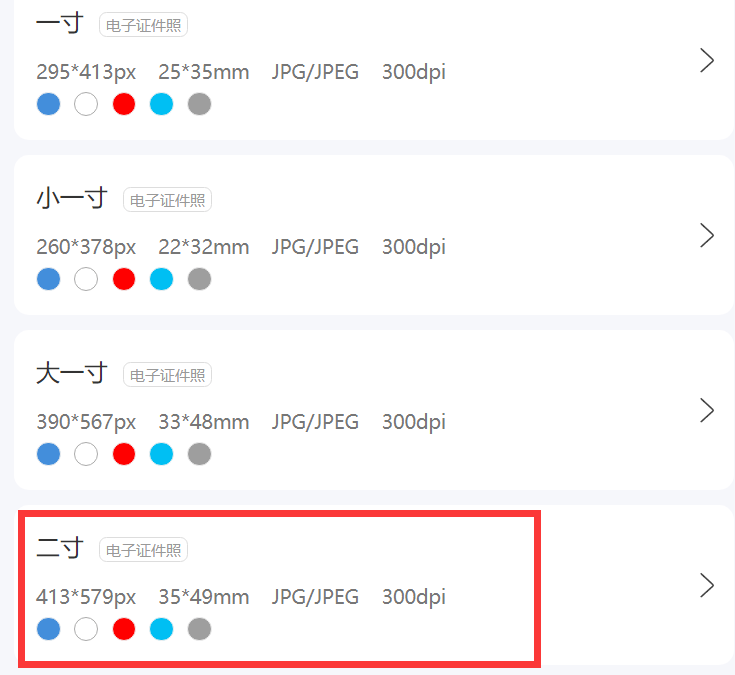Viewport: 735px width, 675px height.
Task: Choose blue swatch under 二寸
Action: (48, 629)
